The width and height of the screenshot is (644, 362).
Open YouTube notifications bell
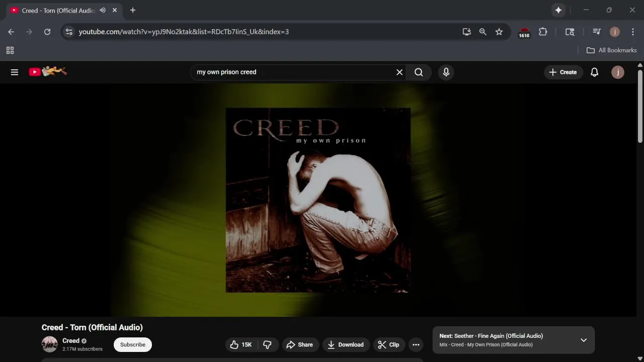(x=594, y=72)
